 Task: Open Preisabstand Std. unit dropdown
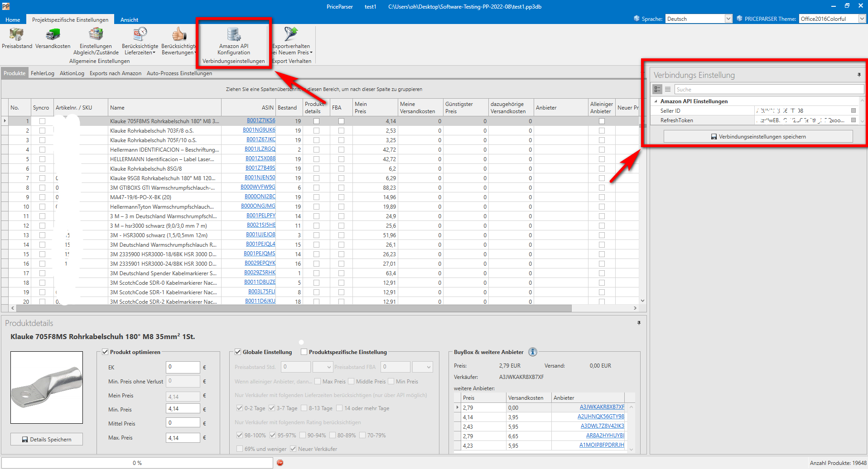coord(328,367)
